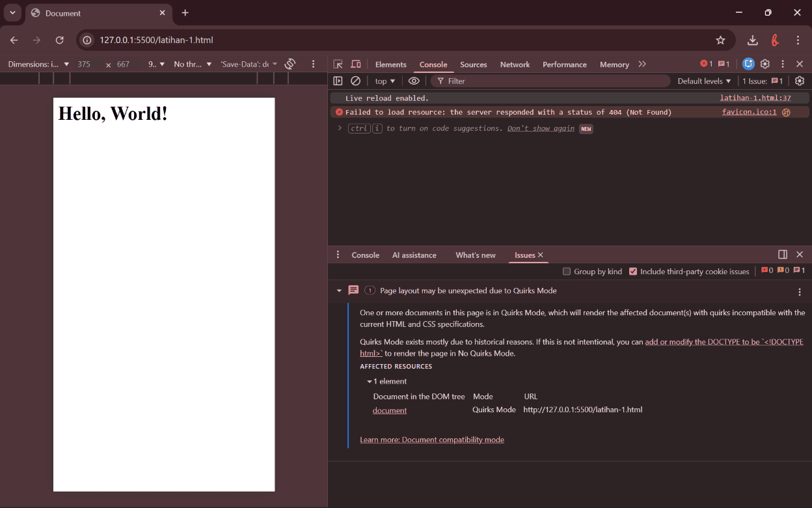
Task: Show the console sidebar panel
Action: click(x=338, y=81)
